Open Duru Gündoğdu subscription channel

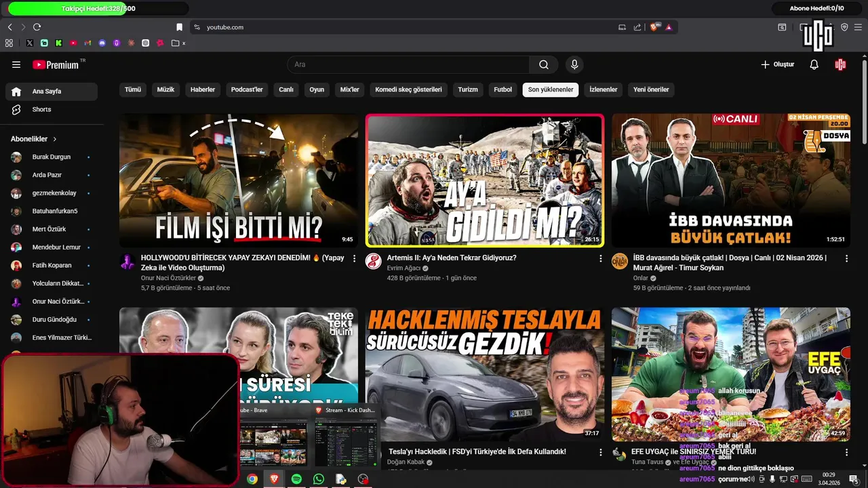[52, 319]
